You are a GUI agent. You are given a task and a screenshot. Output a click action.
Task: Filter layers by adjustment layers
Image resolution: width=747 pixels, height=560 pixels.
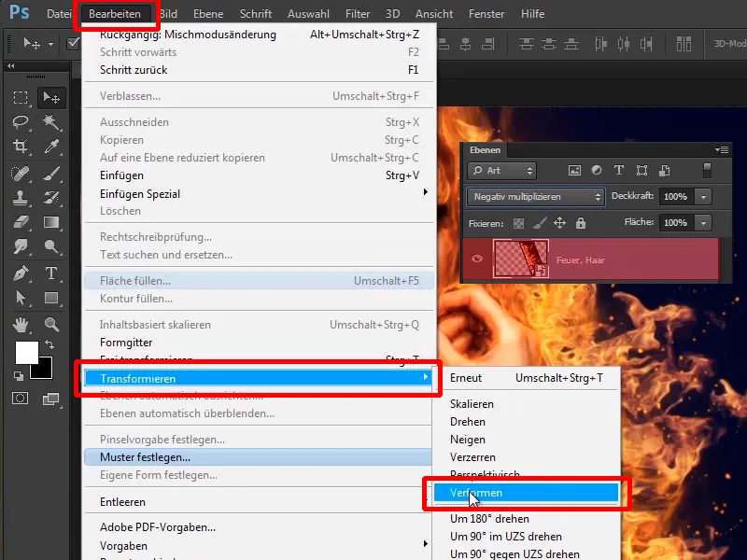pos(597,170)
